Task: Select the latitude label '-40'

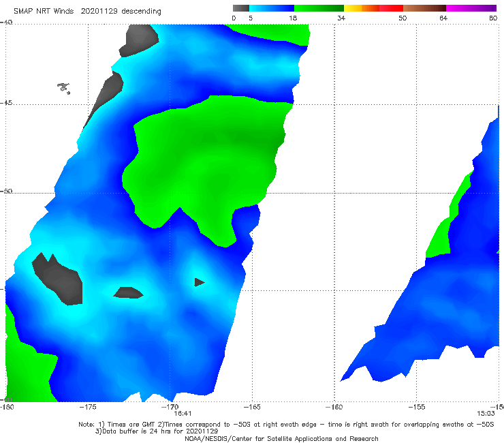Action: tap(6, 22)
